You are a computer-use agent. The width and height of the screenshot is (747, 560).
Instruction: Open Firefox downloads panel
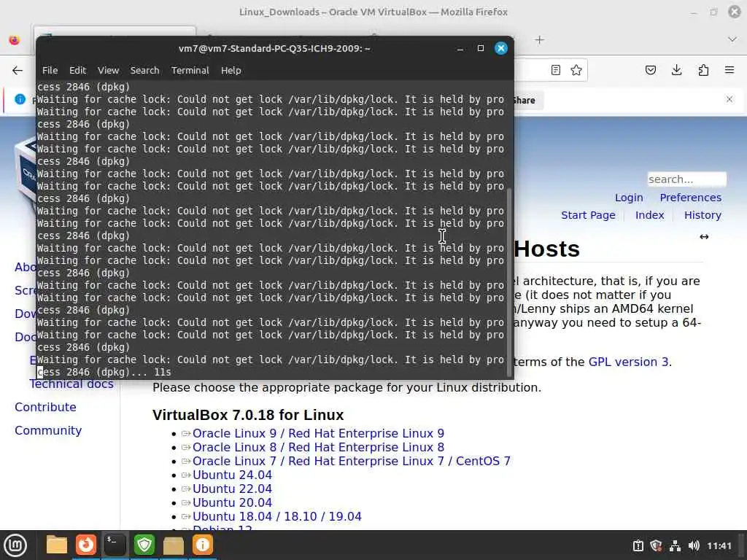pyautogui.click(x=676, y=70)
